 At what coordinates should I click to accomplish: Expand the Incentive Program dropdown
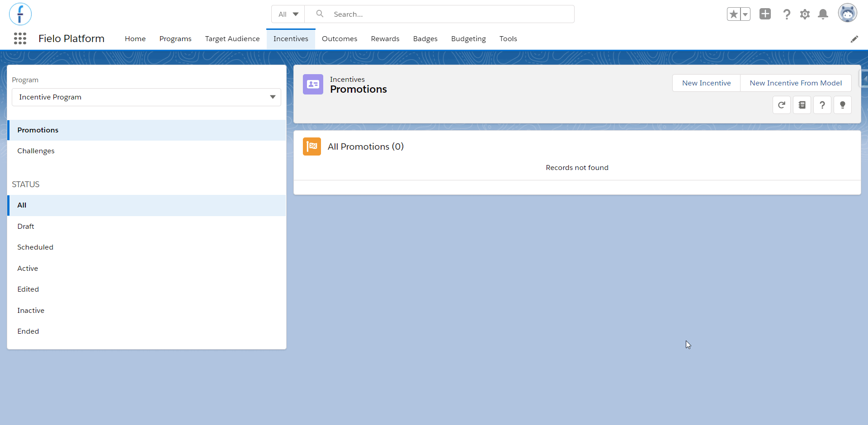[x=146, y=97]
